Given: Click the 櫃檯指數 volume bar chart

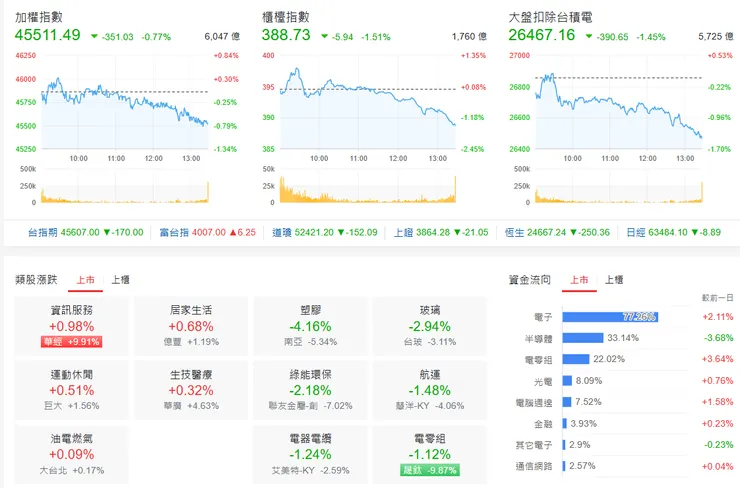Looking at the screenshot, I should click(368, 189).
